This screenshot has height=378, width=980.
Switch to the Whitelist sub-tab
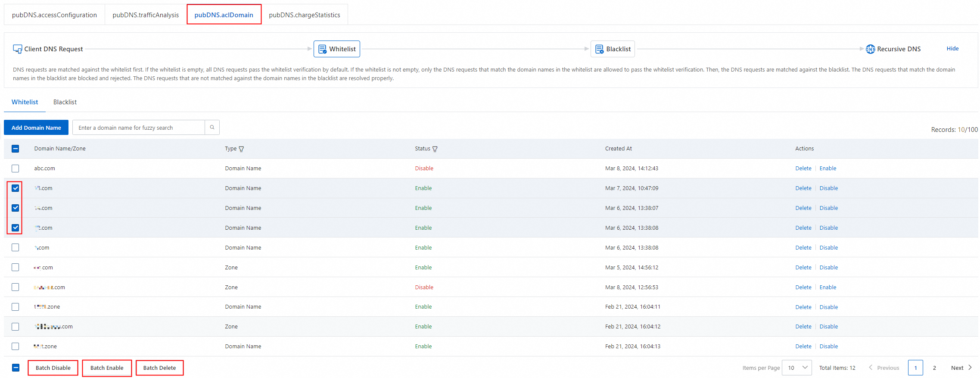(x=25, y=102)
